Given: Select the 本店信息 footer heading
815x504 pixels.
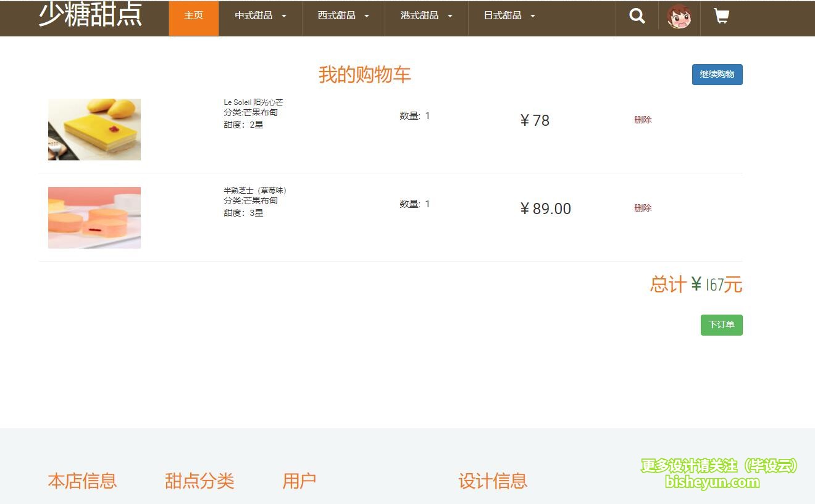Looking at the screenshot, I should tap(82, 481).
